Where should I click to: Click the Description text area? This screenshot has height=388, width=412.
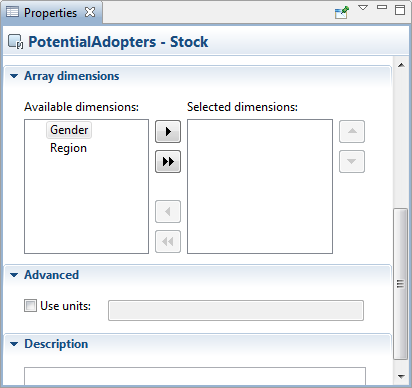pyautogui.click(x=195, y=377)
